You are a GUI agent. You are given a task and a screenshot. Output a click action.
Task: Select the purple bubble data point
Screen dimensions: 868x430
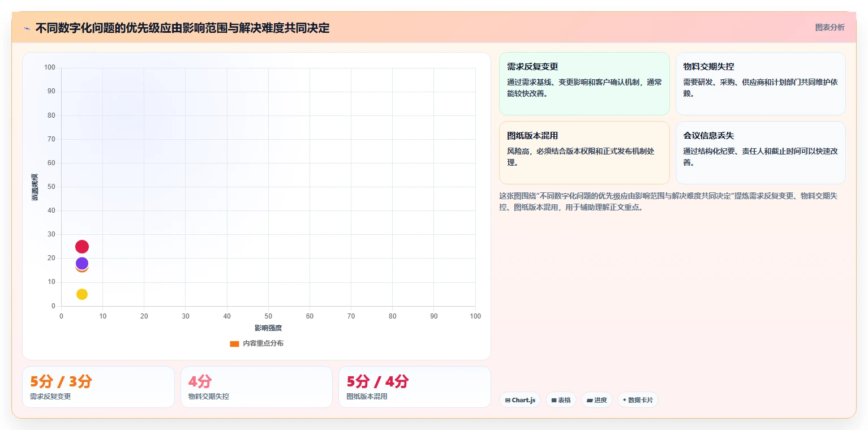click(x=82, y=263)
